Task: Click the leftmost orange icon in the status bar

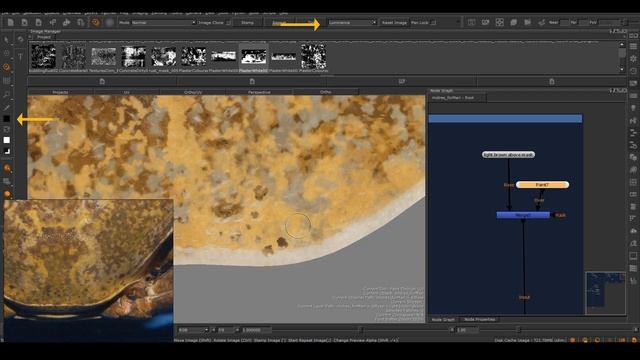Action: pos(573,340)
